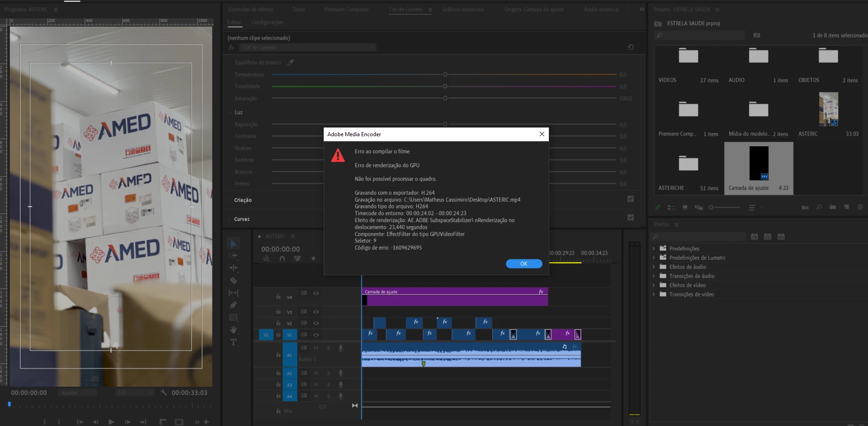Click OK in the Media Encoder error dialog

(524, 264)
